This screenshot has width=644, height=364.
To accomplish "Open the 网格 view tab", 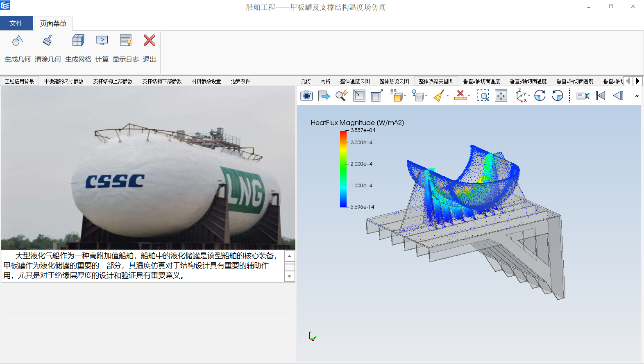I will (325, 81).
